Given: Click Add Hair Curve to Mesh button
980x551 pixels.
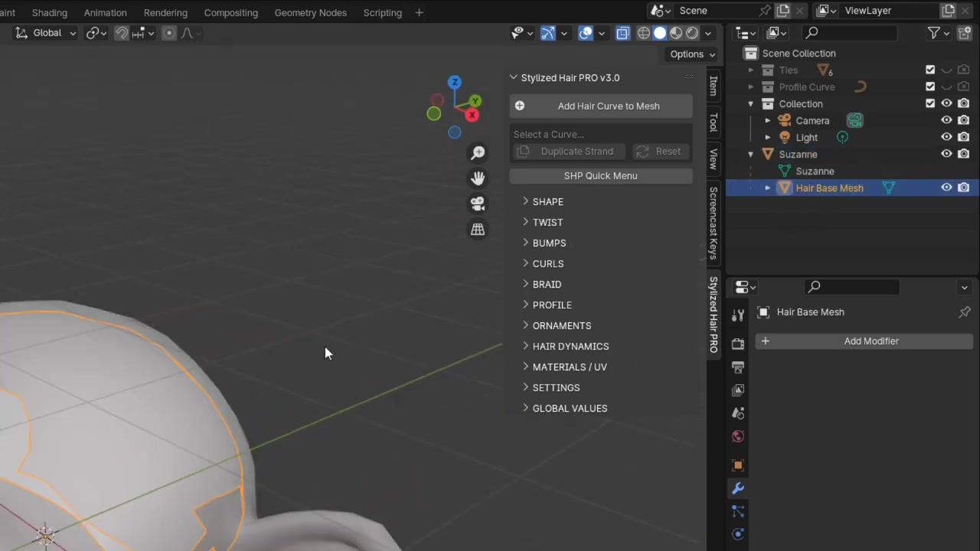Looking at the screenshot, I should (601, 106).
